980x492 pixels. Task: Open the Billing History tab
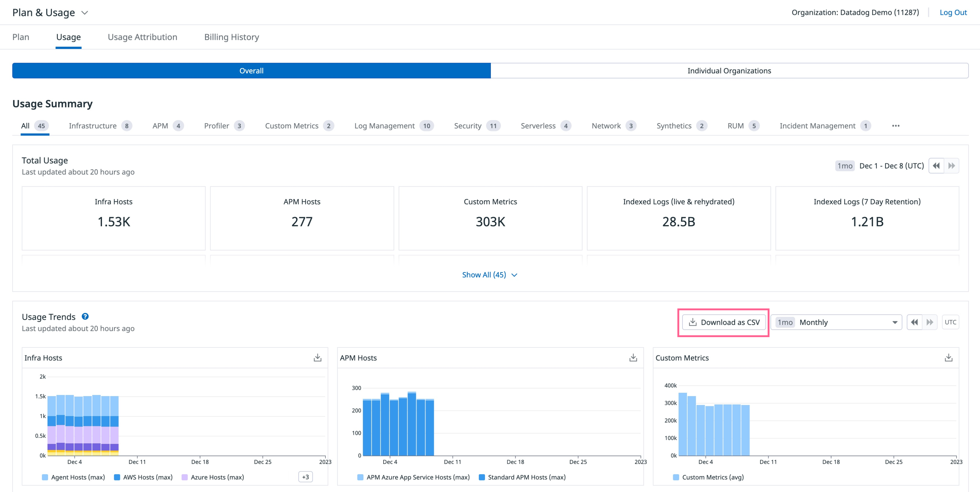[x=231, y=37]
